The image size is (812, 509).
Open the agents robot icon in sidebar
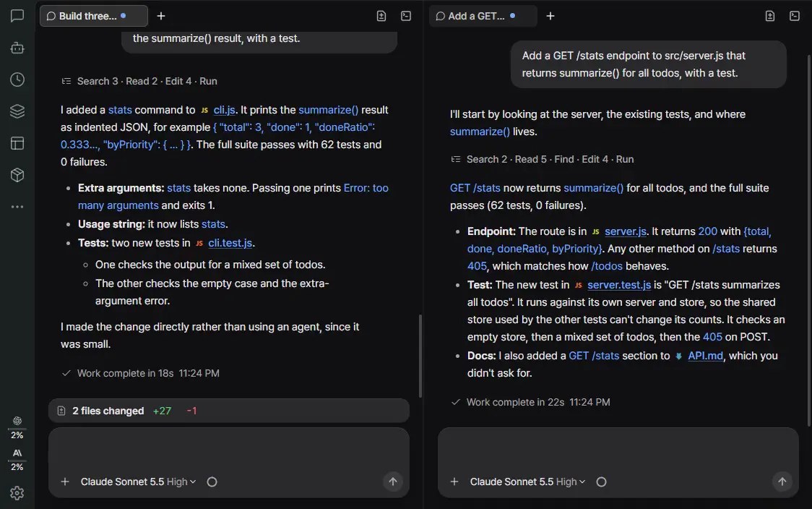(17, 48)
